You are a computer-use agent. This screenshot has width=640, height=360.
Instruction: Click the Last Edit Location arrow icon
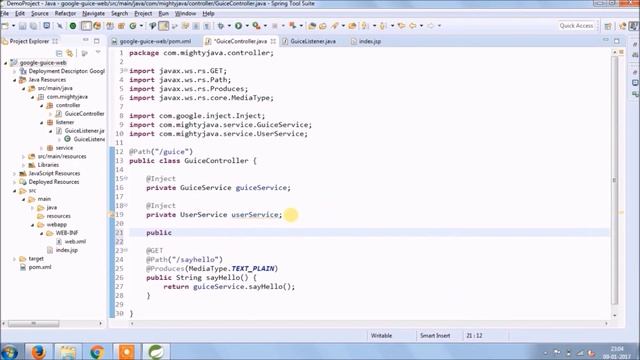coord(401,26)
